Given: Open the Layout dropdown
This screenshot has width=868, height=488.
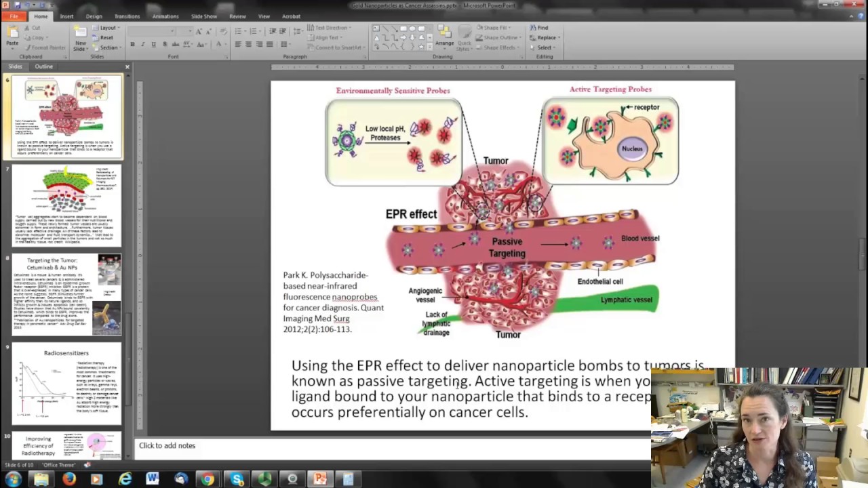Looking at the screenshot, I should [x=106, y=28].
